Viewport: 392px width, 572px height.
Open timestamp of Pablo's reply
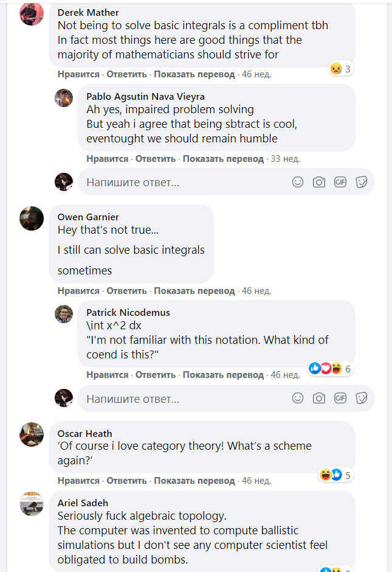coord(285,159)
